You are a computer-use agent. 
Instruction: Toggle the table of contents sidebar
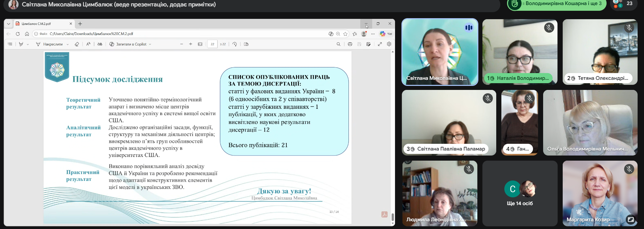[10, 44]
